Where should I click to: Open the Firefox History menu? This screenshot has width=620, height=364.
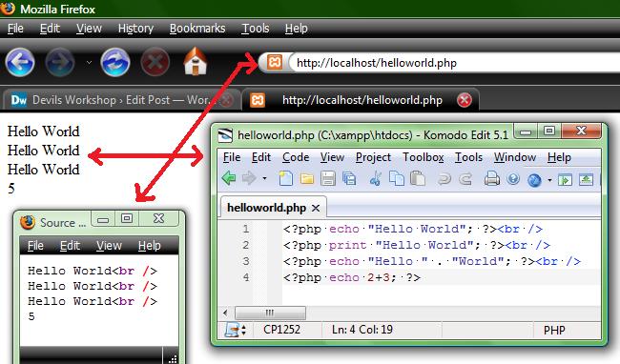point(135,29)
